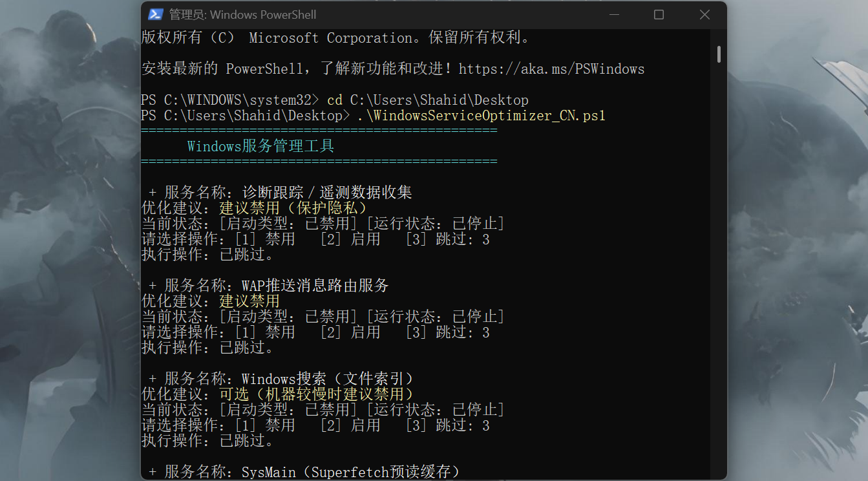Viewport: 868px width, 481px height.
Task: Click the scrollbar thumb on the right
Action: click(717, 53)
